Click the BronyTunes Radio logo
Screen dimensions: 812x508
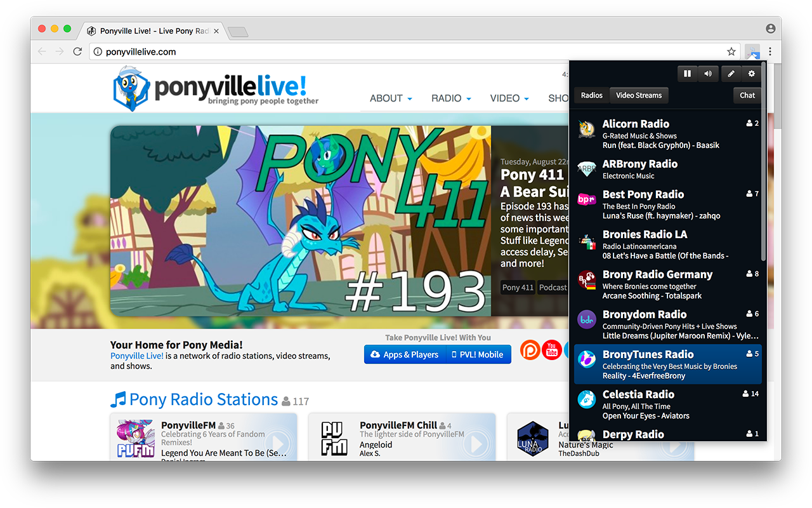(x=587, y=359)
